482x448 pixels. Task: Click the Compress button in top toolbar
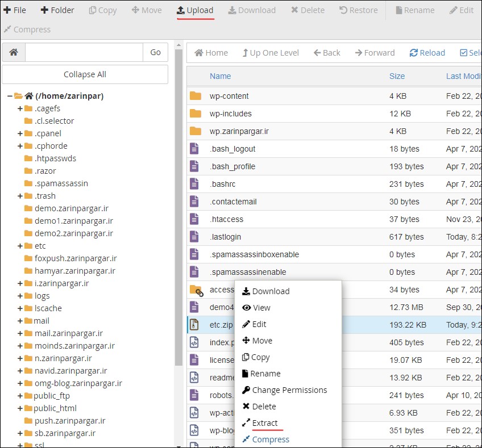coord(27,30)
